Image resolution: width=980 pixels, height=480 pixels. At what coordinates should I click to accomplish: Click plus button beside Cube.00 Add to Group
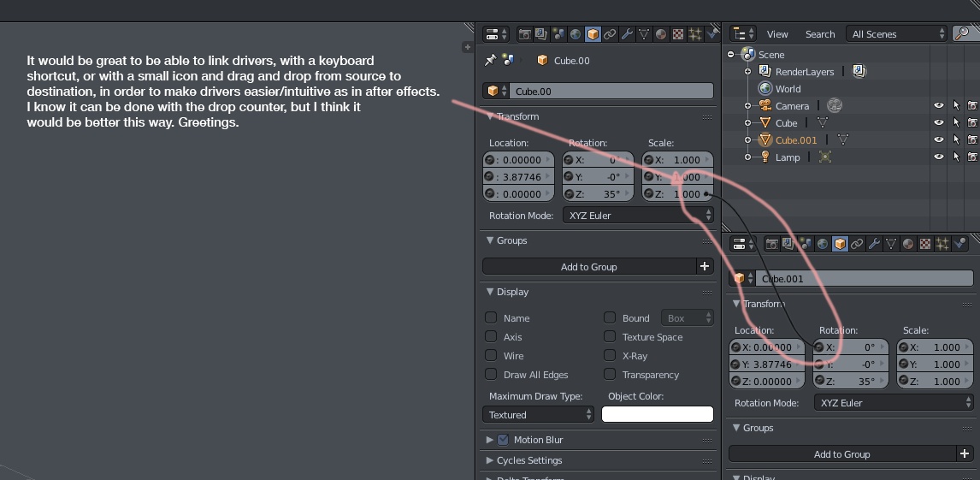pyautogui.click(x=705, y=266)
